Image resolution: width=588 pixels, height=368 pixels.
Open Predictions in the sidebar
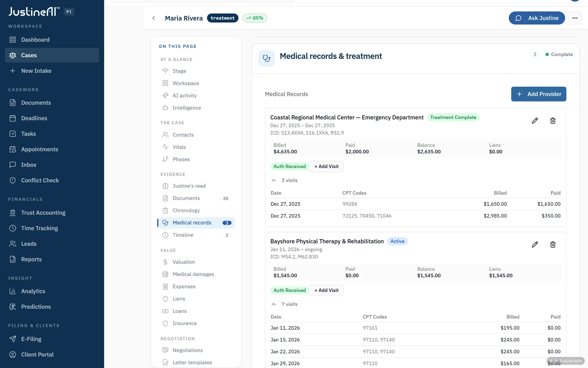[52, 307]
